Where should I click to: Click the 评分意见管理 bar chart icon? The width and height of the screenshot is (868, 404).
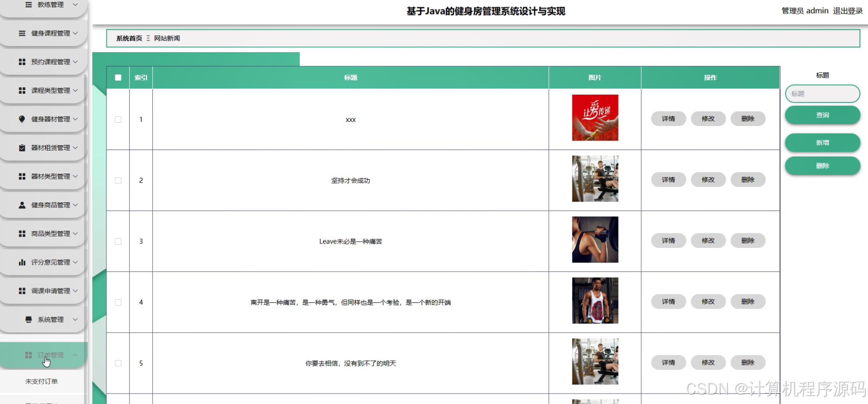pyautogui.click(x=22, y=262)
